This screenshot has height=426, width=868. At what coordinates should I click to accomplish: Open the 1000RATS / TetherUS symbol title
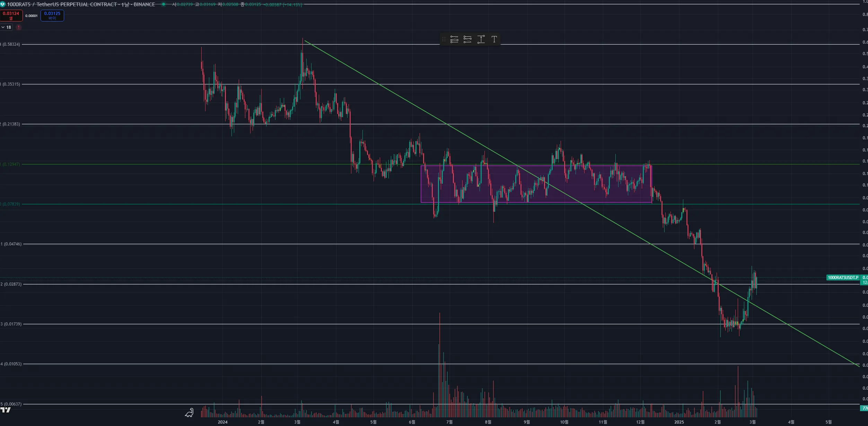tap(81, 5)
